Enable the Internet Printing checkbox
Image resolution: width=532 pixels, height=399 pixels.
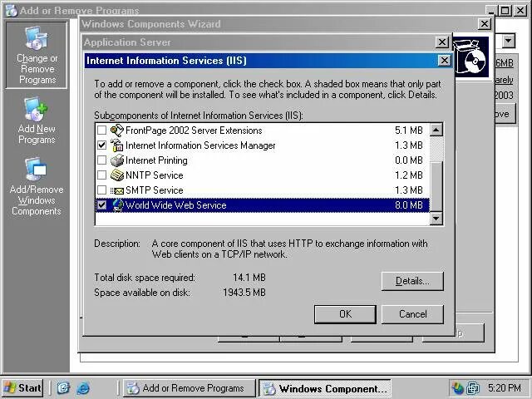tap(101, 160)
